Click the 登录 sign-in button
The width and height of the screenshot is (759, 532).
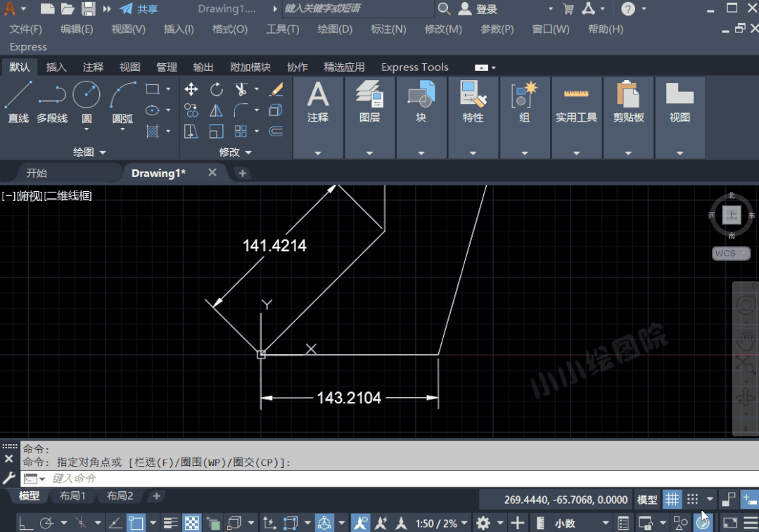(x=478, y=8)
